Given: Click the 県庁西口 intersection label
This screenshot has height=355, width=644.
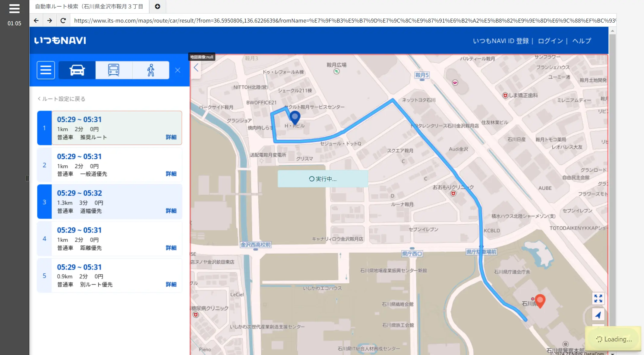Looking at the screenshot, I should (x=412, y=254).
